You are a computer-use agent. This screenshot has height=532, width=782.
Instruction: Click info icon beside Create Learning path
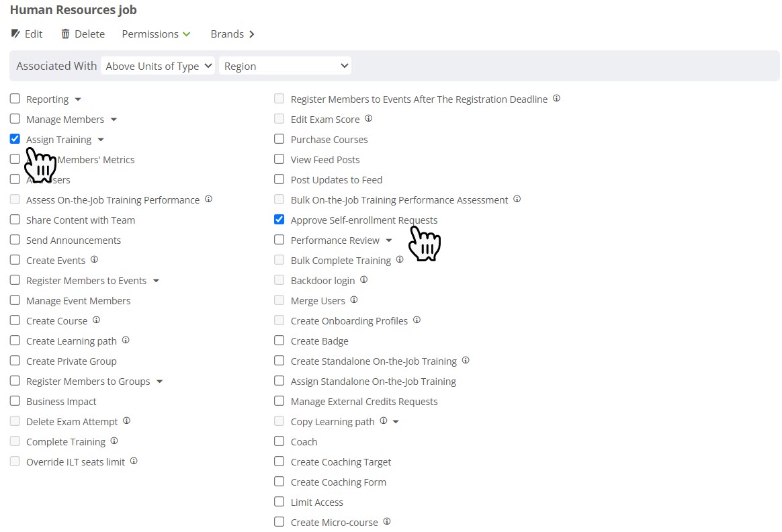point(126,341)
